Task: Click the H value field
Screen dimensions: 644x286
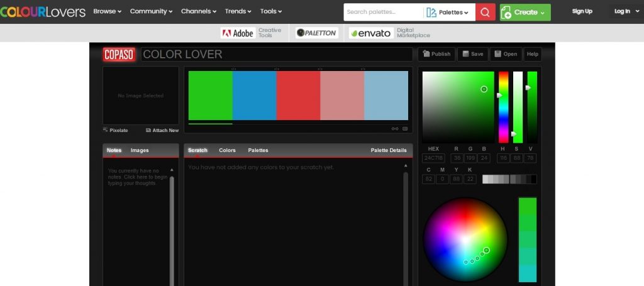Action: click(x=503, y=158)
